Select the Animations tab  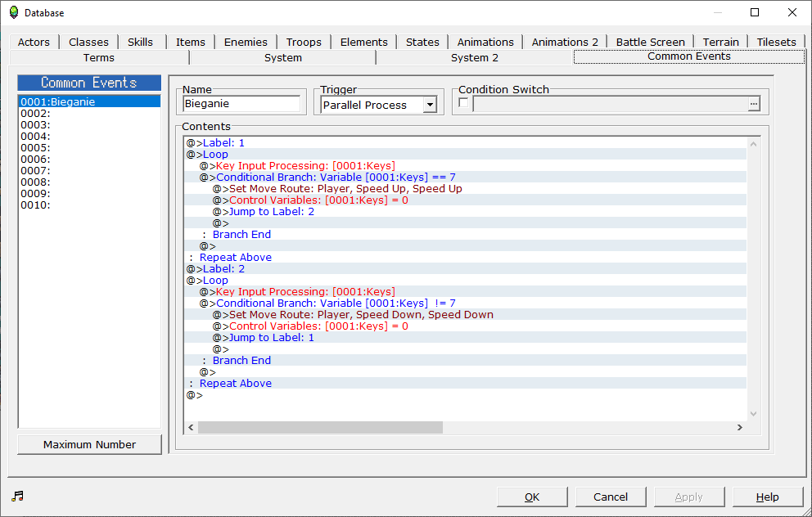click(485, 42)
